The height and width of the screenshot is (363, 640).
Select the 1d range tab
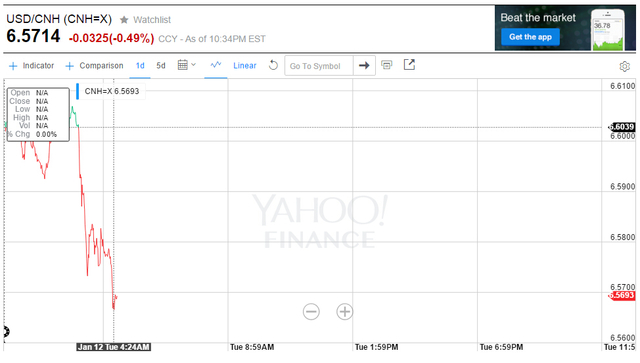pyautogui.click(x=140, y=66)
